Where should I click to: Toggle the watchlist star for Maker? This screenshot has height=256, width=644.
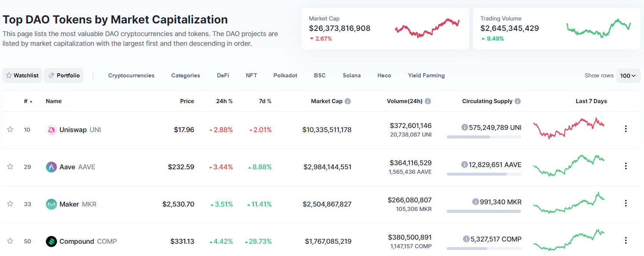[10, 204]
